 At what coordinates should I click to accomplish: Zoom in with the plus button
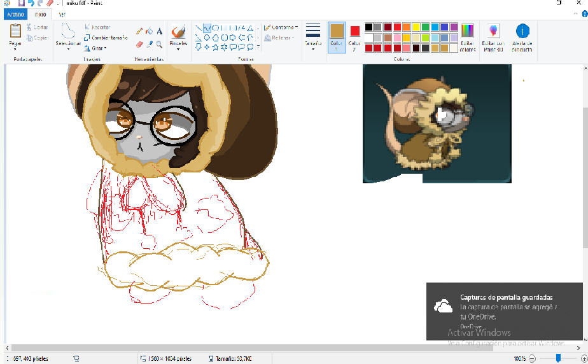[584, 359]
